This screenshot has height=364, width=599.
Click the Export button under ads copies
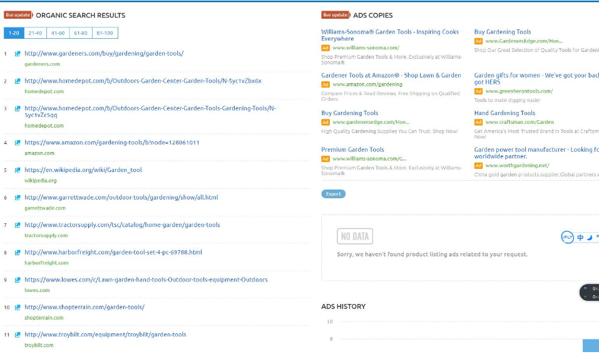tap(333, 194)
